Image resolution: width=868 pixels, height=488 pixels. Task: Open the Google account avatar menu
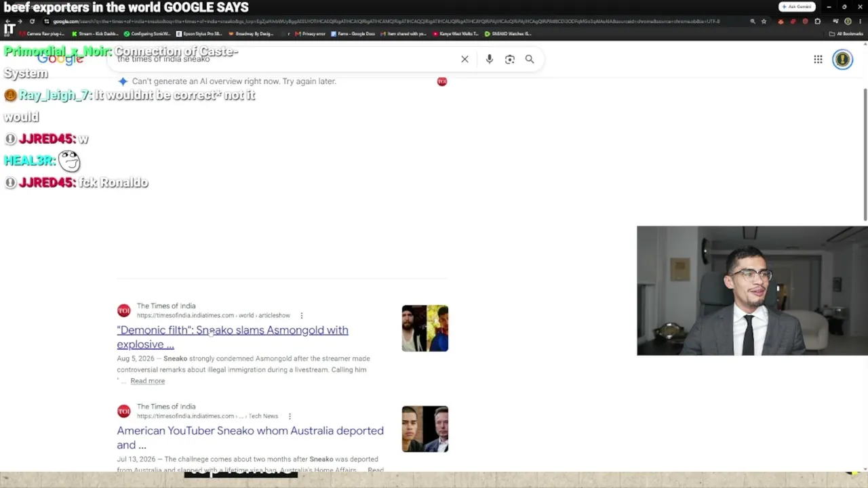pos(842,60)
